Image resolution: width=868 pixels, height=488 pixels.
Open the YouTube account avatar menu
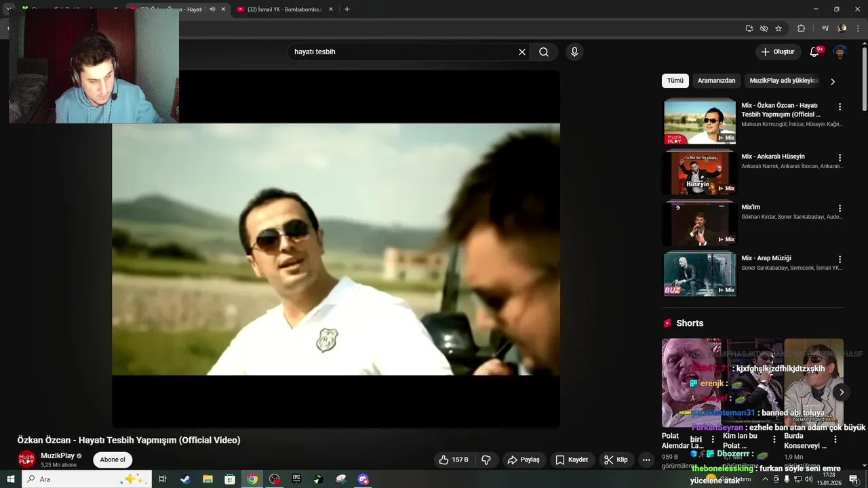(x=840, y=52)
